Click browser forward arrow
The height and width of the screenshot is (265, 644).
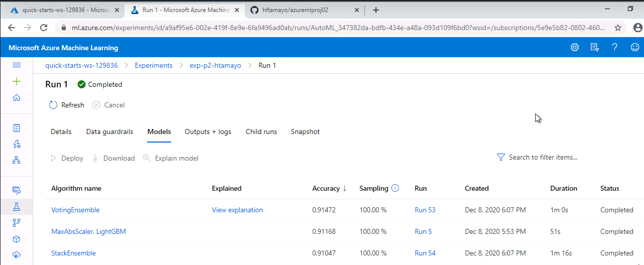click(x=28, y=28)
